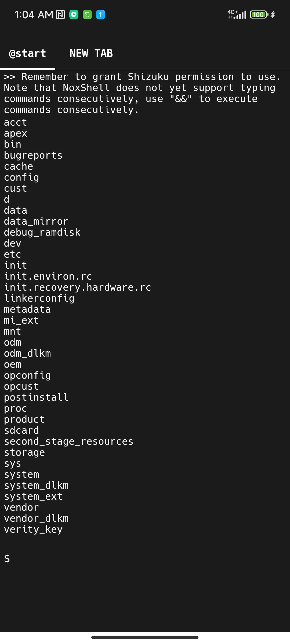Tap the 4G+ signal strength indicator
The width and height of the screenshot is (290, 644).
237,14
